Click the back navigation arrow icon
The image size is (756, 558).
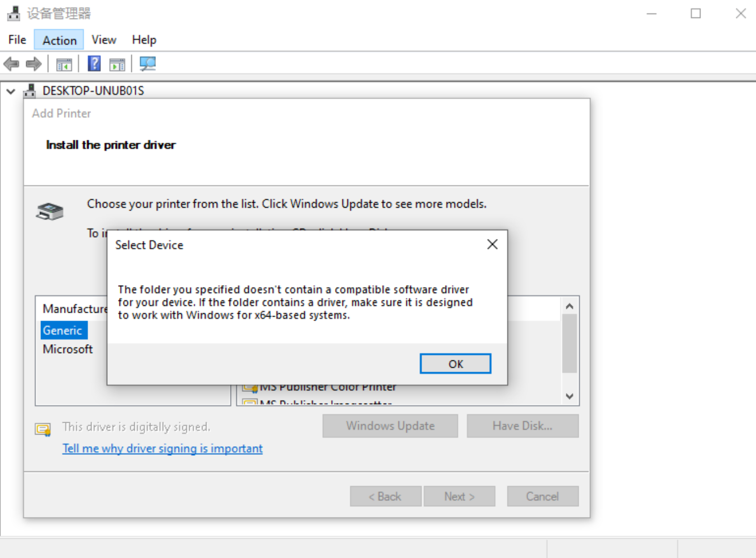11,63
